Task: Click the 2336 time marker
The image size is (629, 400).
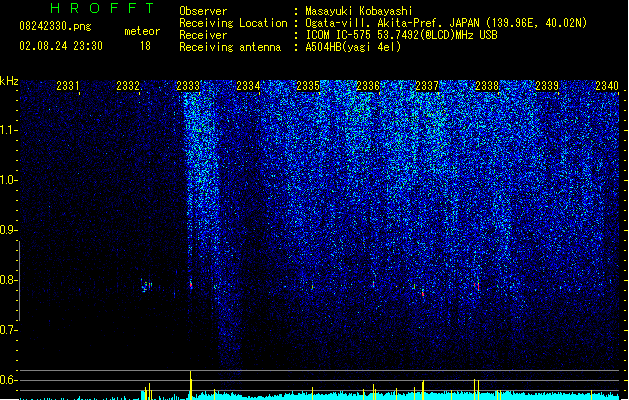Action: point(368,86)
